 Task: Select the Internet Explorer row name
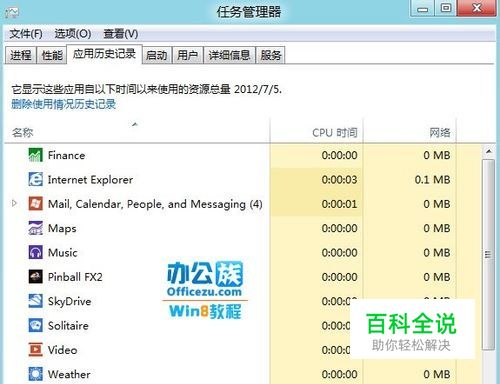(x=90, y=180)
